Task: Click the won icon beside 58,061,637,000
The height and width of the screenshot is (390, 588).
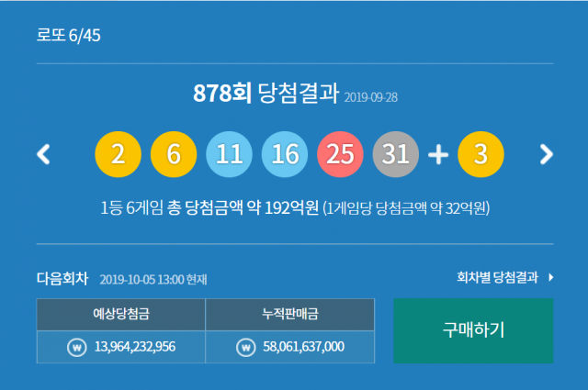Action: pos(246,347)
